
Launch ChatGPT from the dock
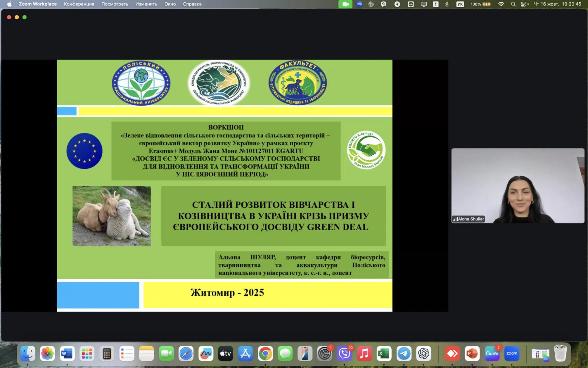click(x=424, y=354)
